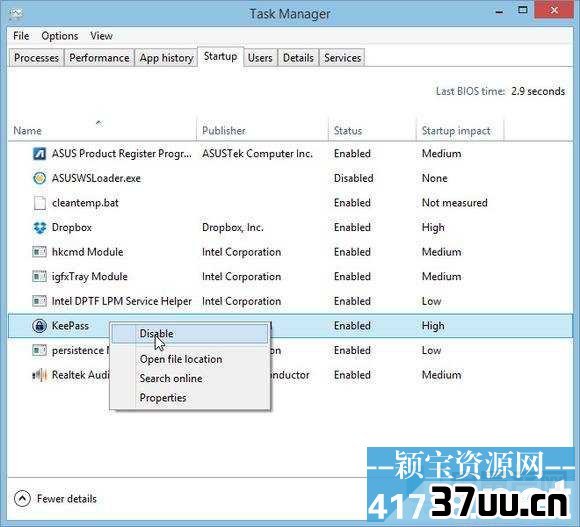Click the ASUS Product Register program icon
Viewport: 580px width, 527px height.
[x=40, y=153]
